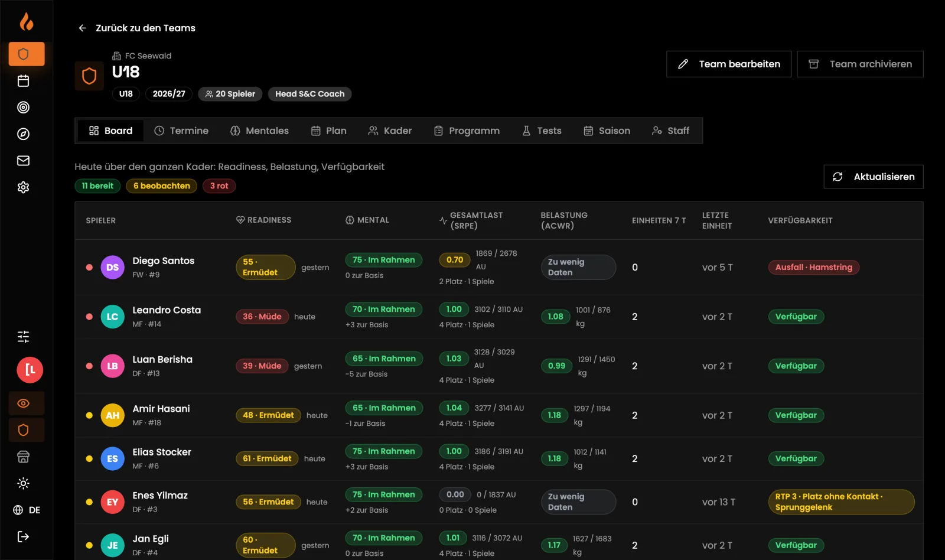Viewport: 945px width, 560px height.
Task: Click the 3 rot filter chip
Action: click(219, 185)
